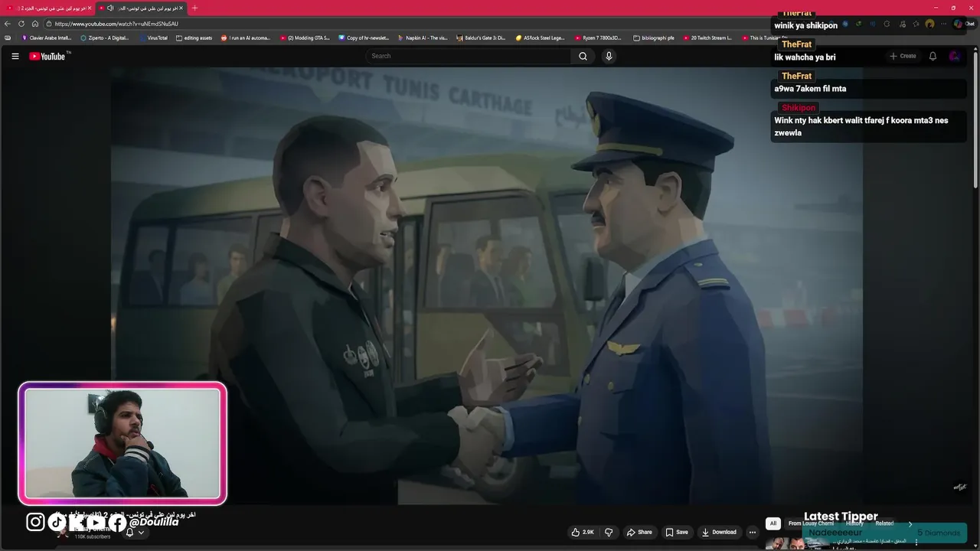Close the first browser tab

tap(90, 8)
